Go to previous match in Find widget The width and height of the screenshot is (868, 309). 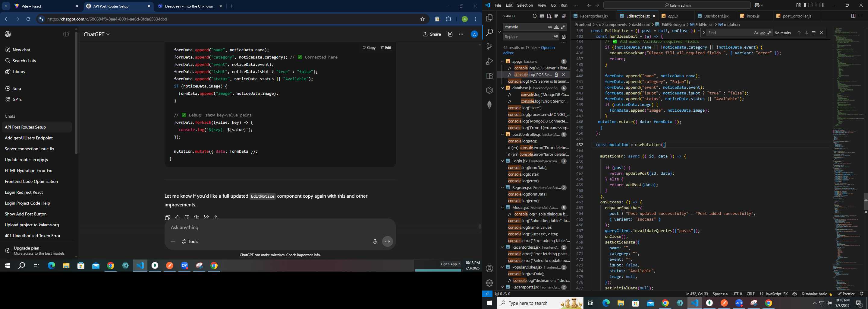(x=799, y=33)
